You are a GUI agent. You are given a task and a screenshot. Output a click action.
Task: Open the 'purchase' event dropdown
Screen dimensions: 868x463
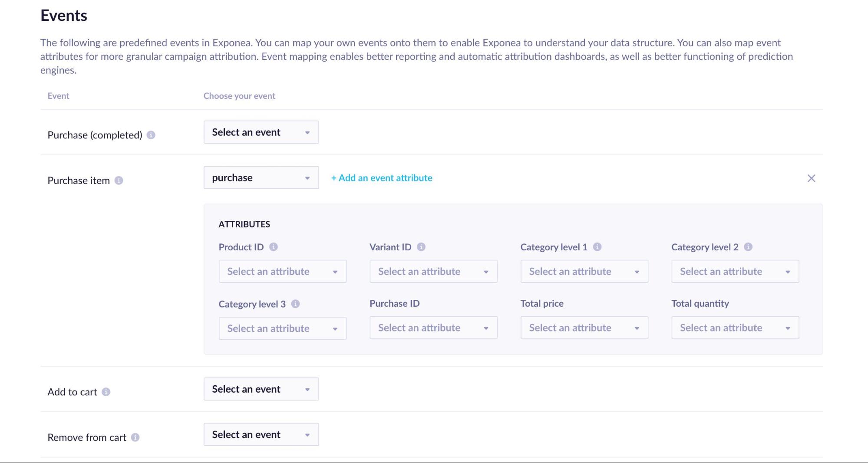coord(261,178)
